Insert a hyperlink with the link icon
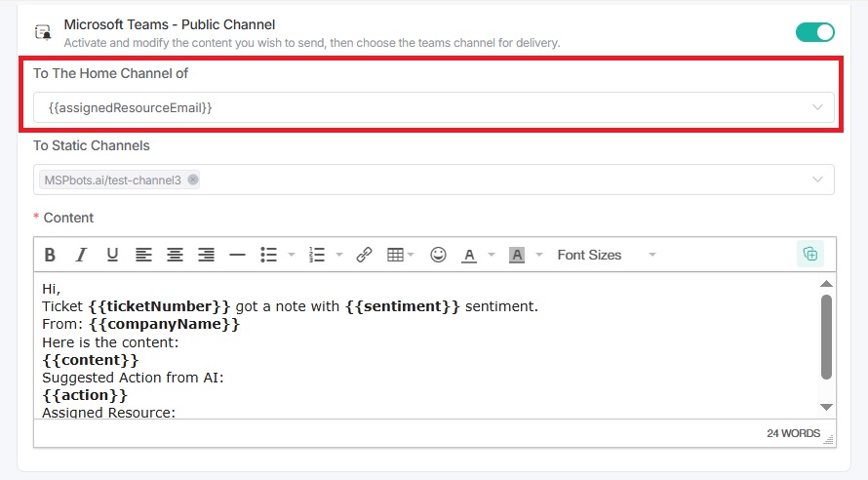The width and height of the screenshot is (868, 480). (364, 255)
